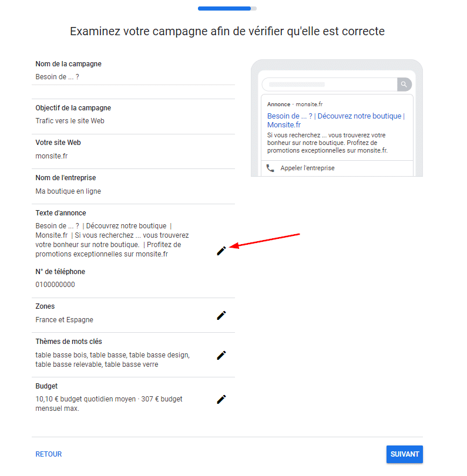Edit the keyword themes with pencil icon
Screen dimensions: 467x476
click(221, 355)
